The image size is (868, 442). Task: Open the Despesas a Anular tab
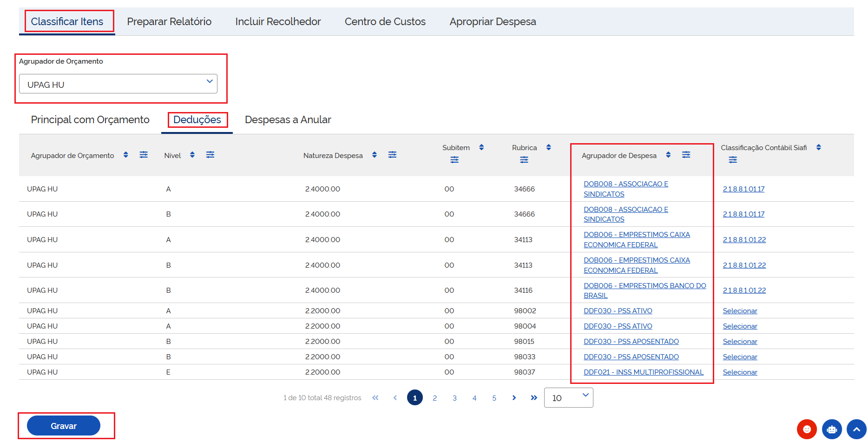point(288,120)
